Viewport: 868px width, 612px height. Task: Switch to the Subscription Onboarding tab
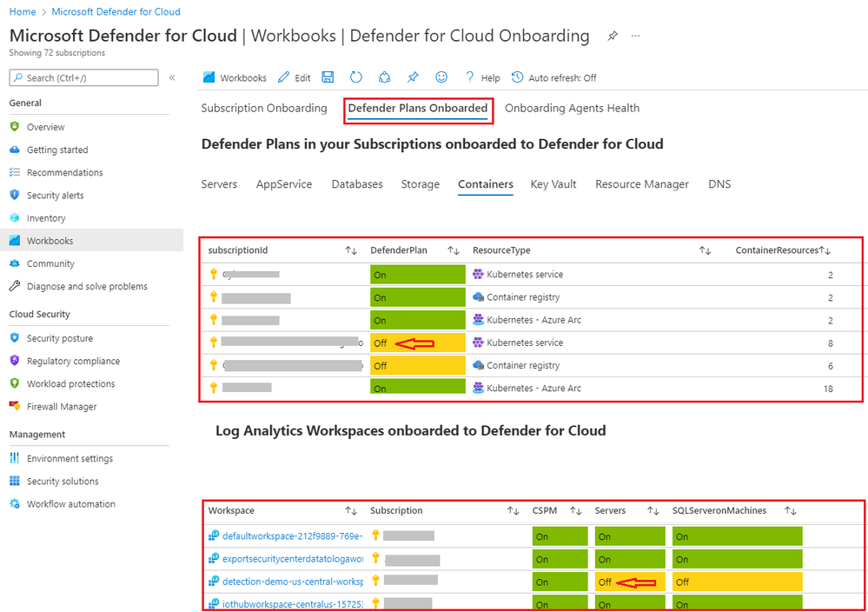[x=264, y=108]
